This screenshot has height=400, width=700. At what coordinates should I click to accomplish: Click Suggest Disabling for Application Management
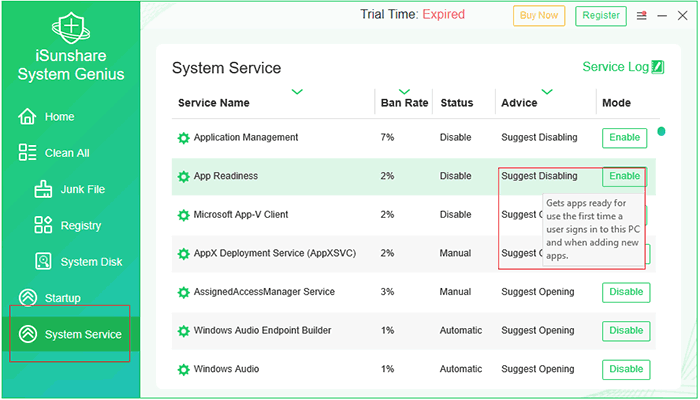click(539, 138)
